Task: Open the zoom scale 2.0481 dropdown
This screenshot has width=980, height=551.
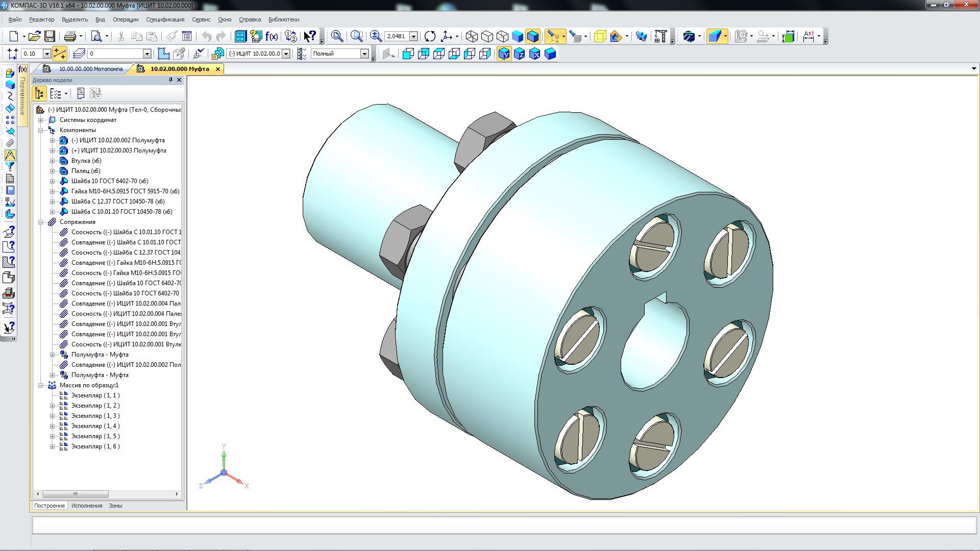Action: [414, 36]
